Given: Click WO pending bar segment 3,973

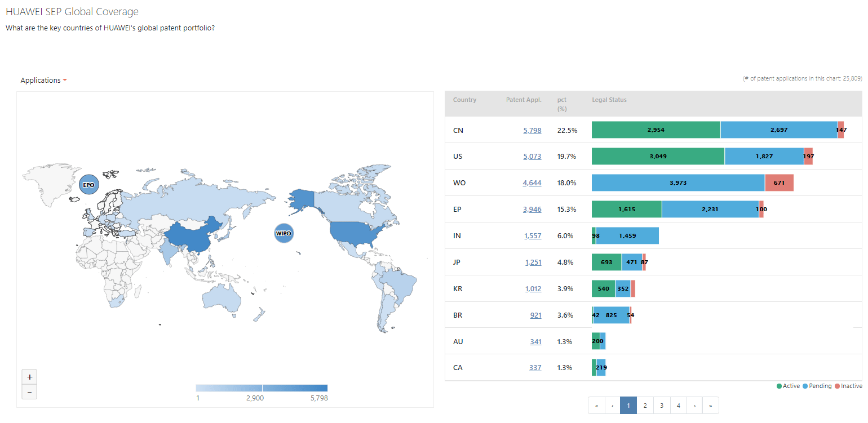Looking at the screenshot, I should [x=678, y=182].
